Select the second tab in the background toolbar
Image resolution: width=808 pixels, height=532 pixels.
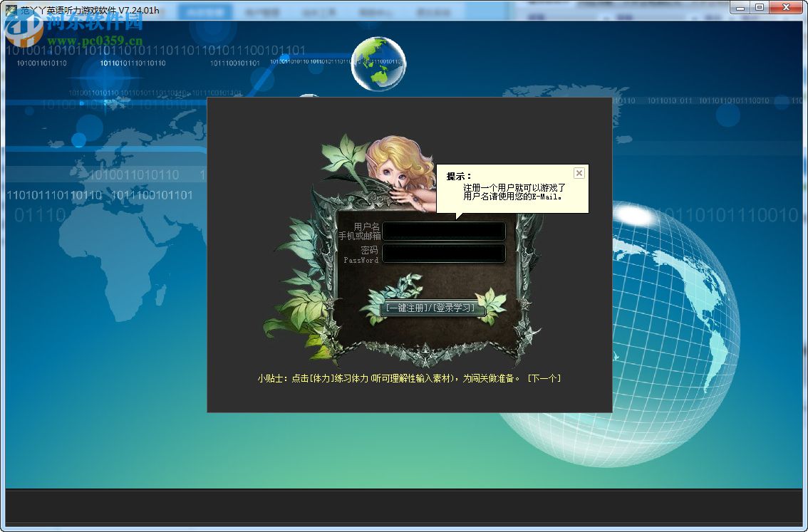[264, 11]
